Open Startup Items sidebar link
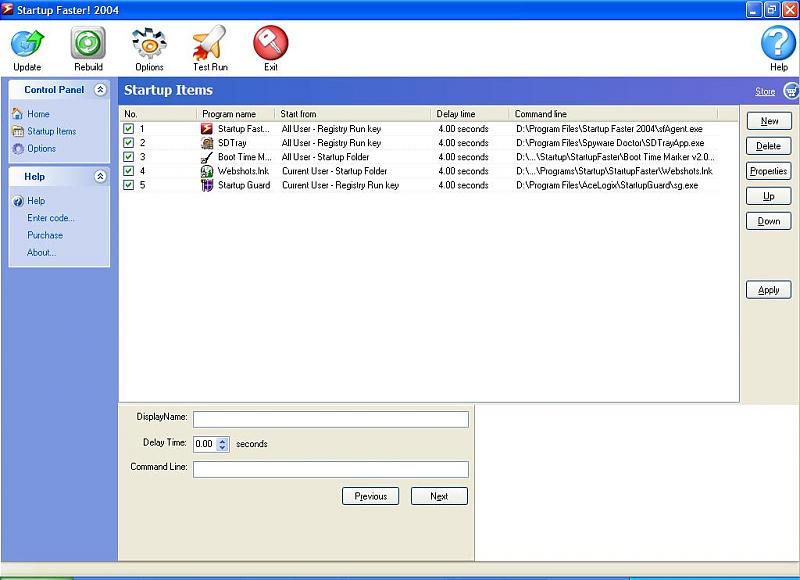The height and width of the screenshot is (580, 800). 52,131
